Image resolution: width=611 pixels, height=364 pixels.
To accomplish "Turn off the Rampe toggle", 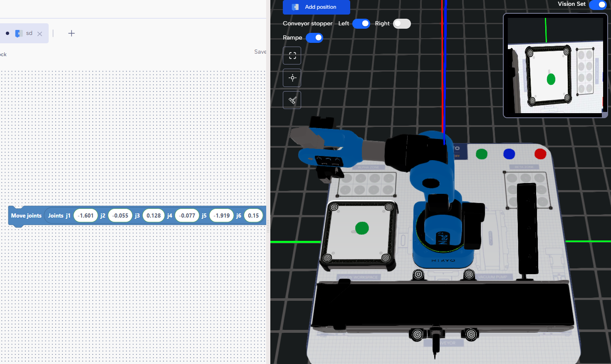I will (314, 38).
